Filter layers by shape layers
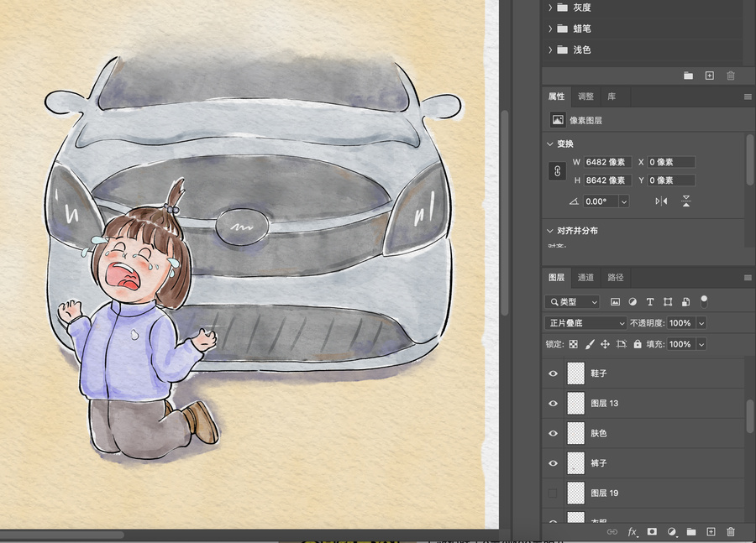The image size is (756, 543). (668, 302)
